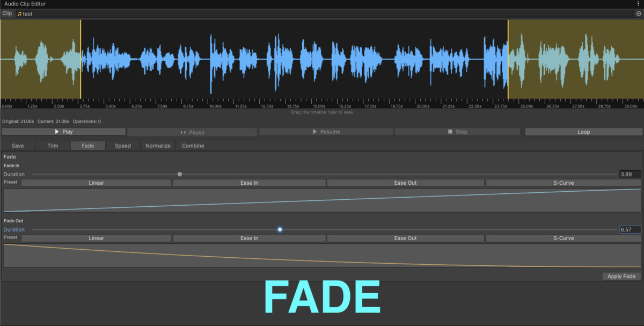This screenshot has width=644, height=326.
Task: Click the Clip field label
Action: point(7,13)
